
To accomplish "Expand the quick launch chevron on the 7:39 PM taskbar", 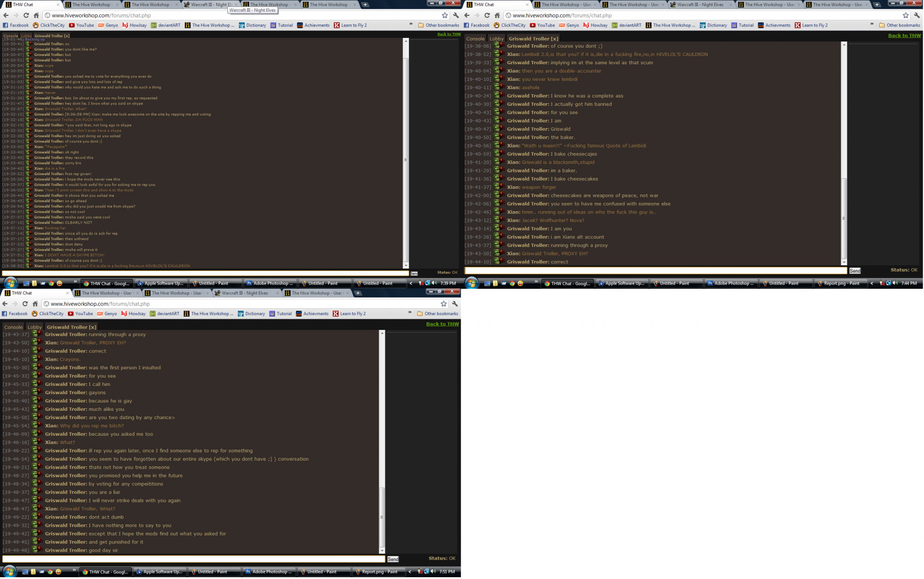I will click(75, 282).
